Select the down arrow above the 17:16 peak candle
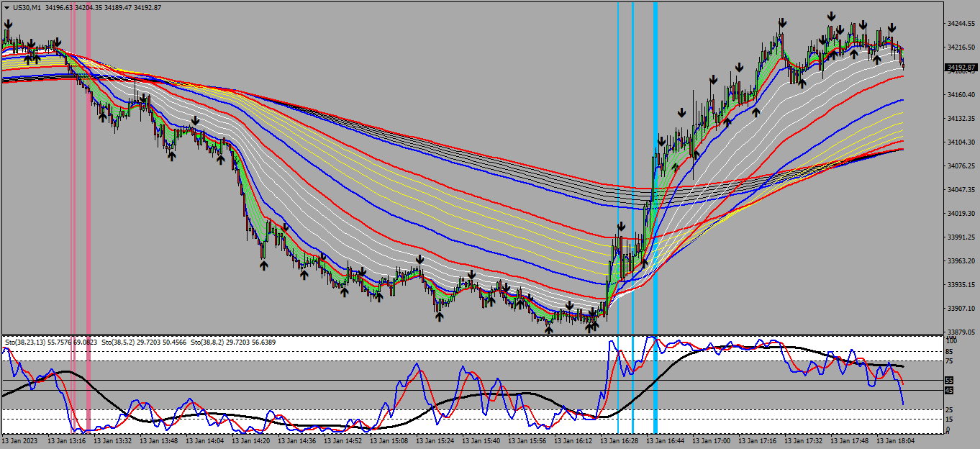980x449 pixels. tap(782, 23)
